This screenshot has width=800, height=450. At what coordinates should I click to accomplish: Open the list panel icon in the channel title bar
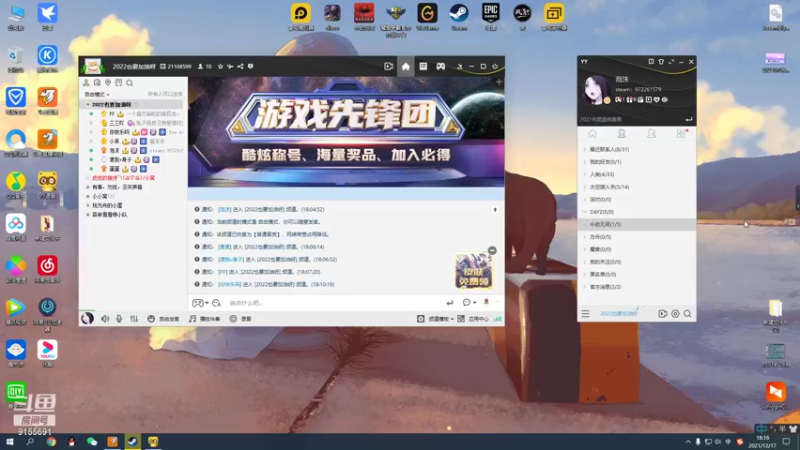point(423,66)
